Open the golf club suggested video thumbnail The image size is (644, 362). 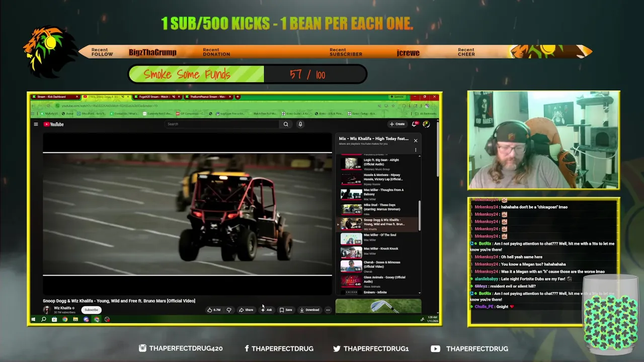click(378, 306)
